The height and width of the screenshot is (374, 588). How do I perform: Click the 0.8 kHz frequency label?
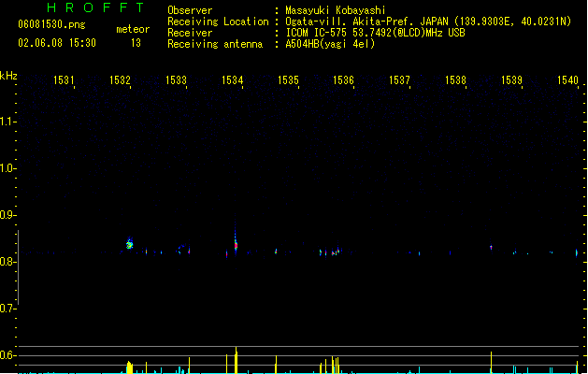[x=7, y=262]
